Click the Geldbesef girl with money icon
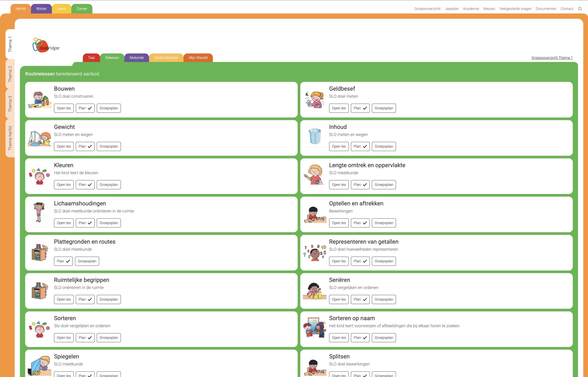This screenshot has width=588, height=377. point(315,100)
